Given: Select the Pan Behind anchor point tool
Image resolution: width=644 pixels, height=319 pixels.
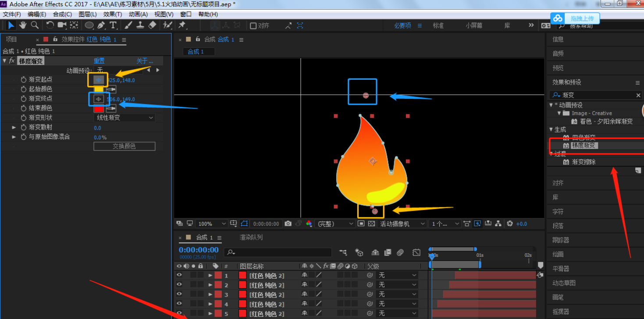Looking at the screenshot, I should pos(74,25).
